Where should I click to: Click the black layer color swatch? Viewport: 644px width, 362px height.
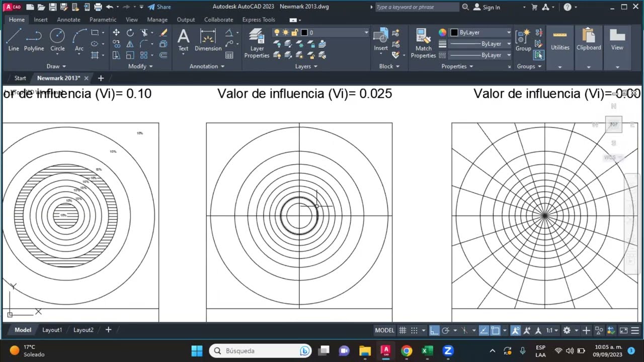(304, 32)
